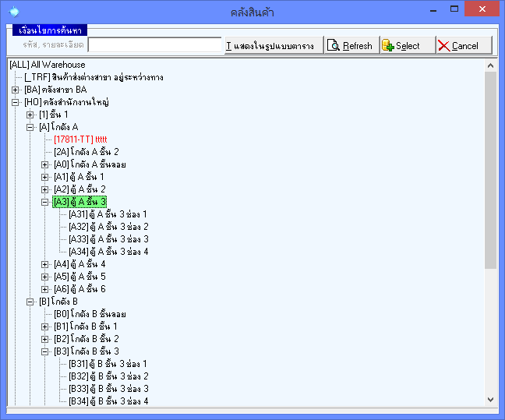Image resolution: width=505 pixels, height=420 pixels.
Task: Collapse the [HO] head office warehouse node
Action: tap(16, 102)
